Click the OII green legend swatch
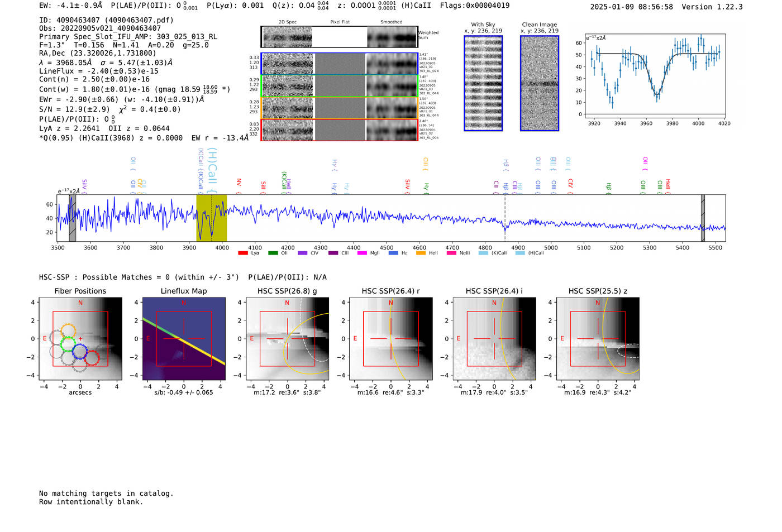The width and height of the screenshot is (782, 532). click(x=273, y=253)
